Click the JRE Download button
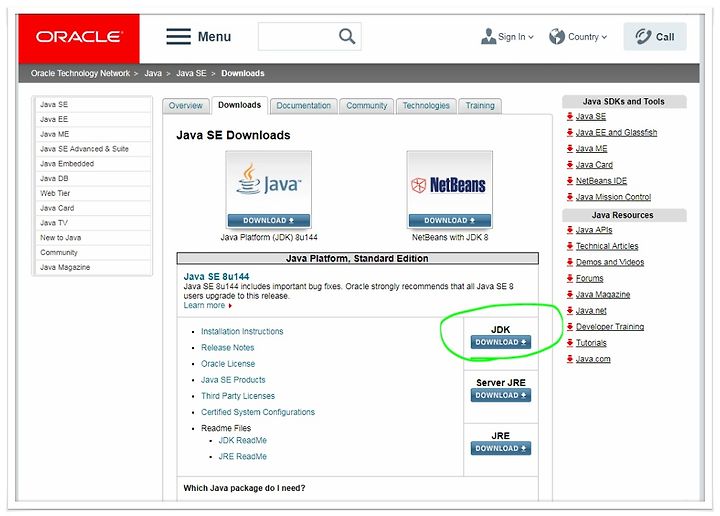 coord(501,448)
